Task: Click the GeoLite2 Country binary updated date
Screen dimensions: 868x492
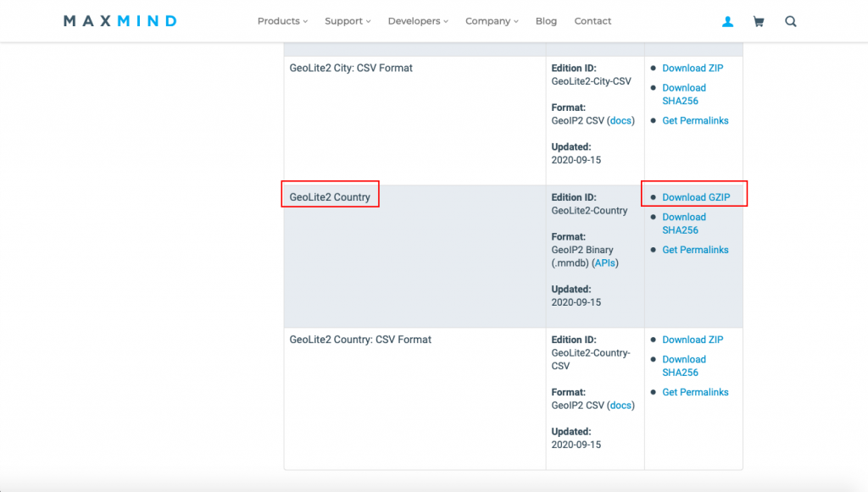Action: click(x=576, y=302)
